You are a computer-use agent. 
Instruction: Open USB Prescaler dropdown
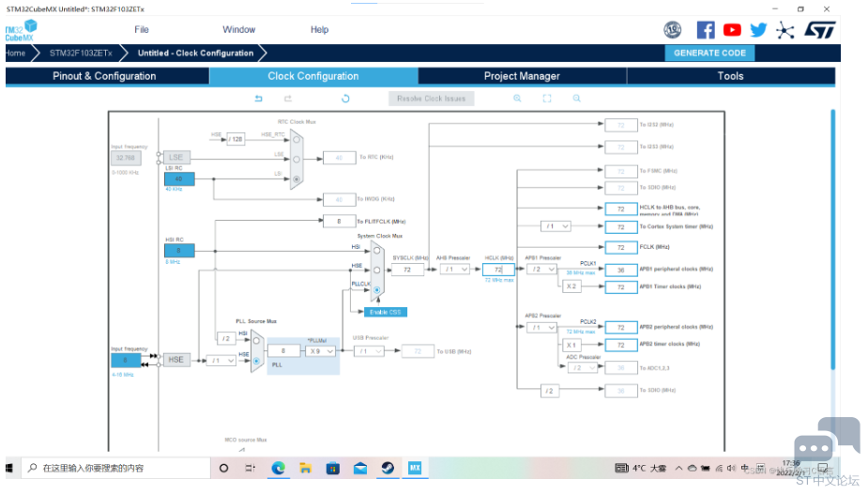[369, 351]
